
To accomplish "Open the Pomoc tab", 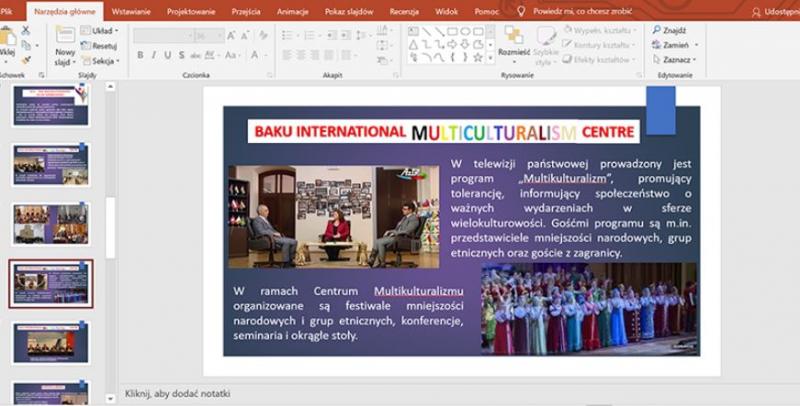I will (487, 11).
